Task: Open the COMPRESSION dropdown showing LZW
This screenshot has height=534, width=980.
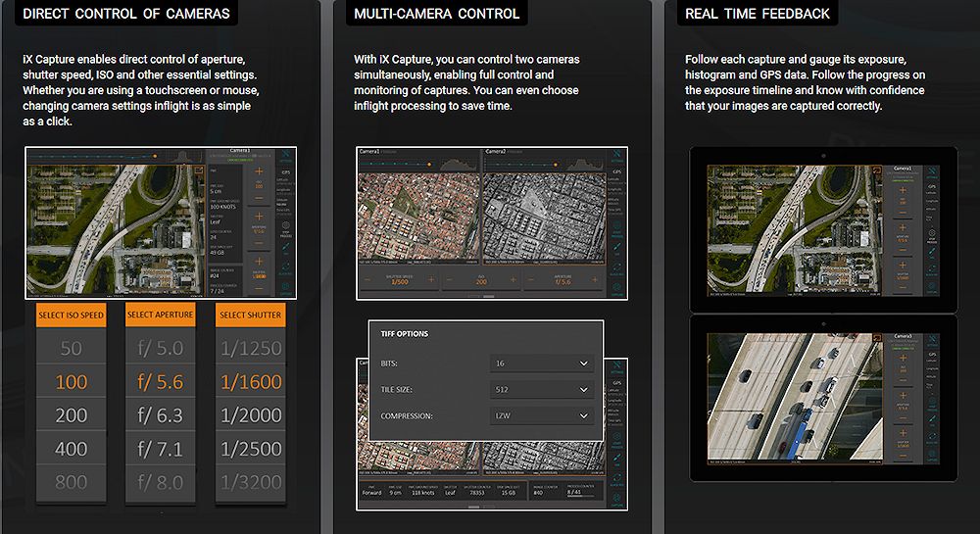Action: tap(542, 416)
